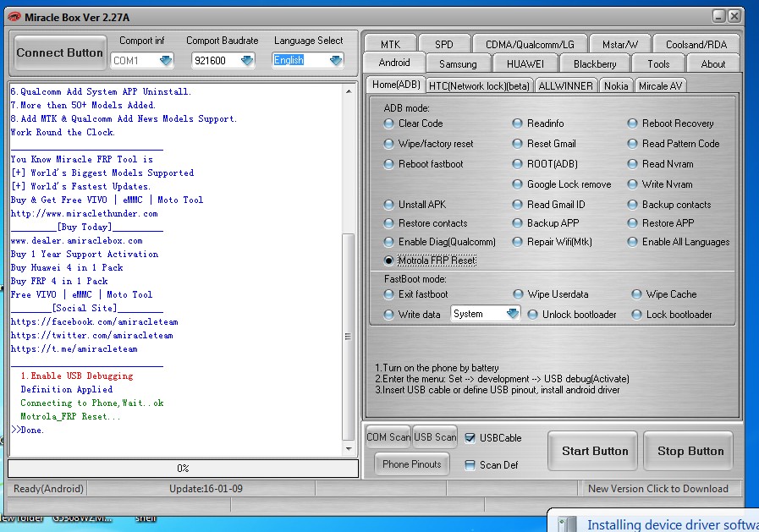Select the Backup APP radio button
This screenshot has width=759, height=532.
click(518, 223)
